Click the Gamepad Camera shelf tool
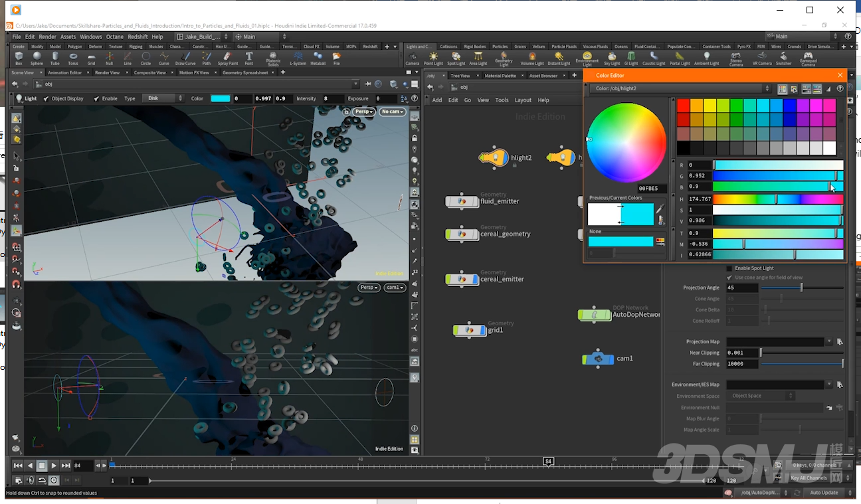 coord(808,60)
